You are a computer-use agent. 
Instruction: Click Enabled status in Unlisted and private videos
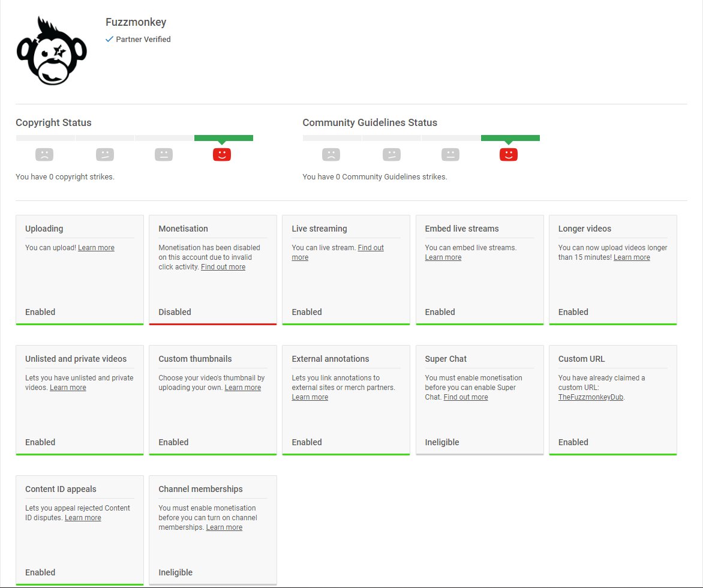40,442
